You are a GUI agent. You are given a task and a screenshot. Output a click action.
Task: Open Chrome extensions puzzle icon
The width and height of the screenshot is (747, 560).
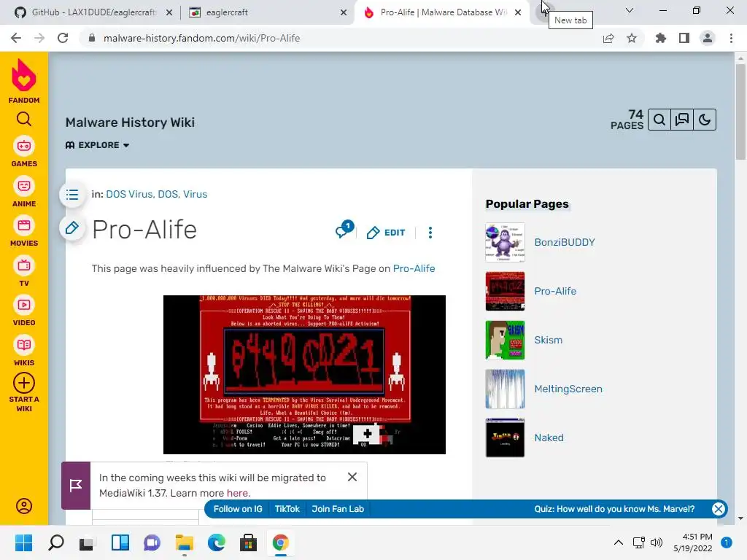(x=660, y=38)
